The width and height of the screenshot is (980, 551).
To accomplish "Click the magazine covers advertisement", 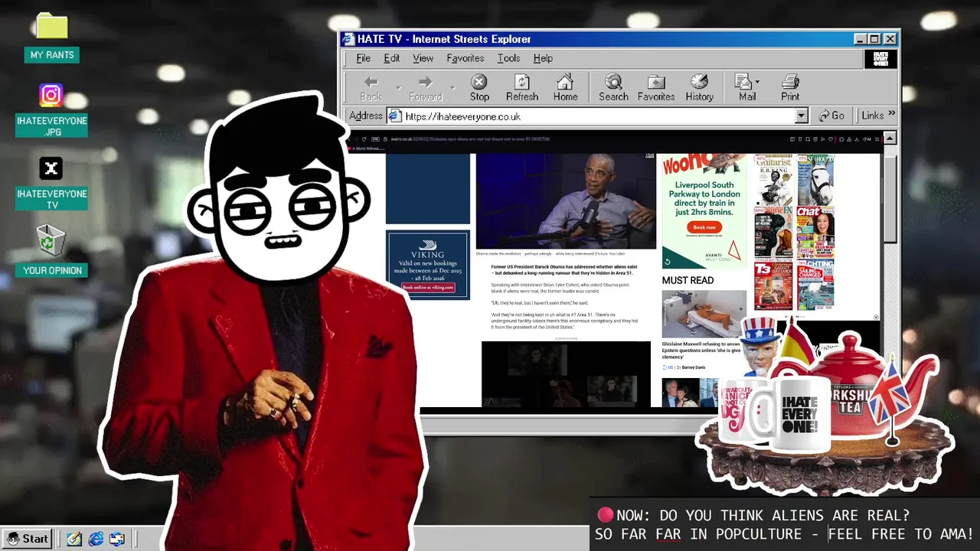I will point(794,232).
